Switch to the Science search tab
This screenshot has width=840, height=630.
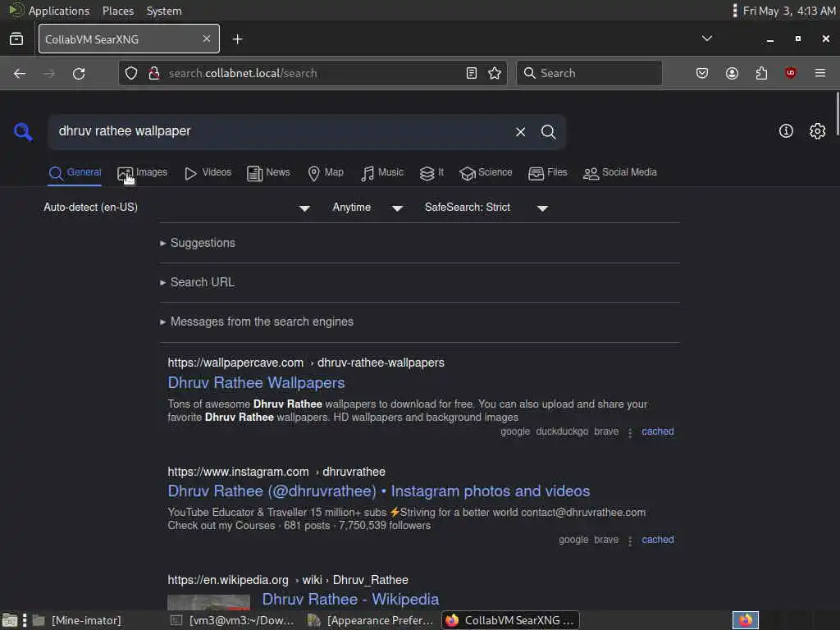pyautogui.click(x=486, y=172)
